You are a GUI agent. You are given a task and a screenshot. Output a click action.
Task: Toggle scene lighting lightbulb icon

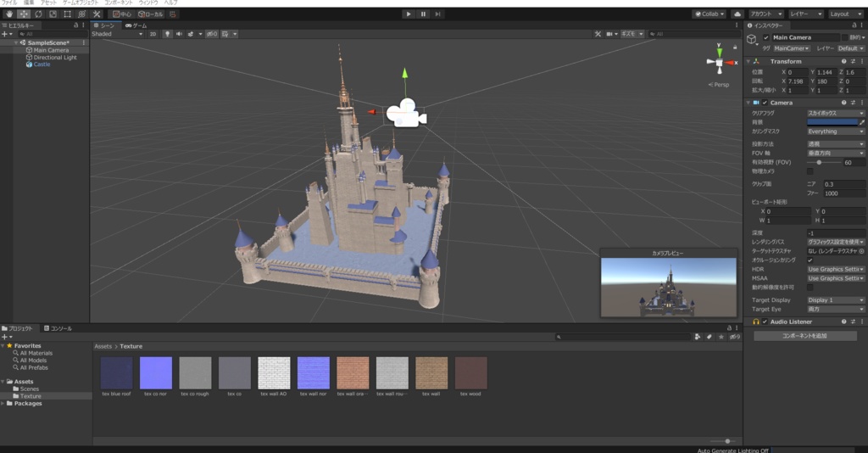point(167,34)
